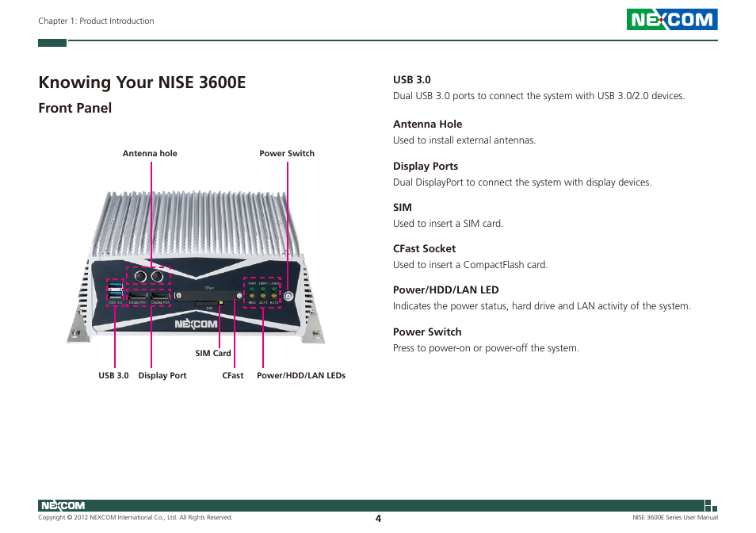Click the "Antenna Hole" description heading

pyautogui.click(x=427, y=124)
